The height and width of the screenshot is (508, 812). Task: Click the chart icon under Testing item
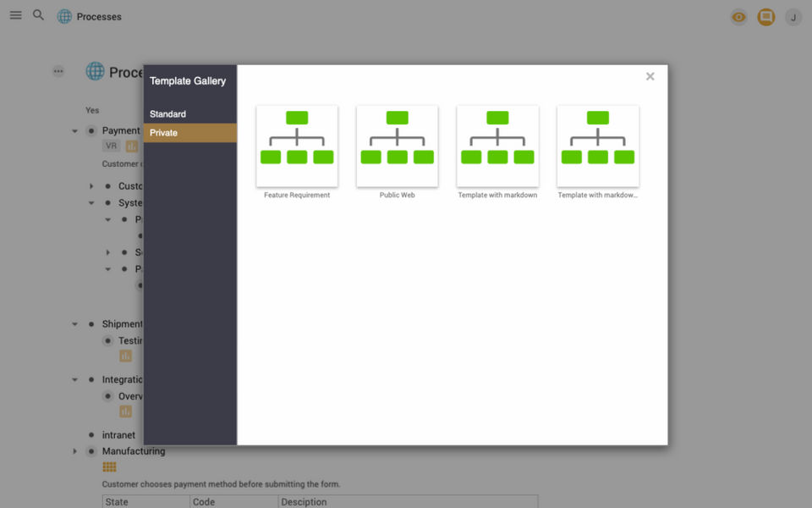125,356
